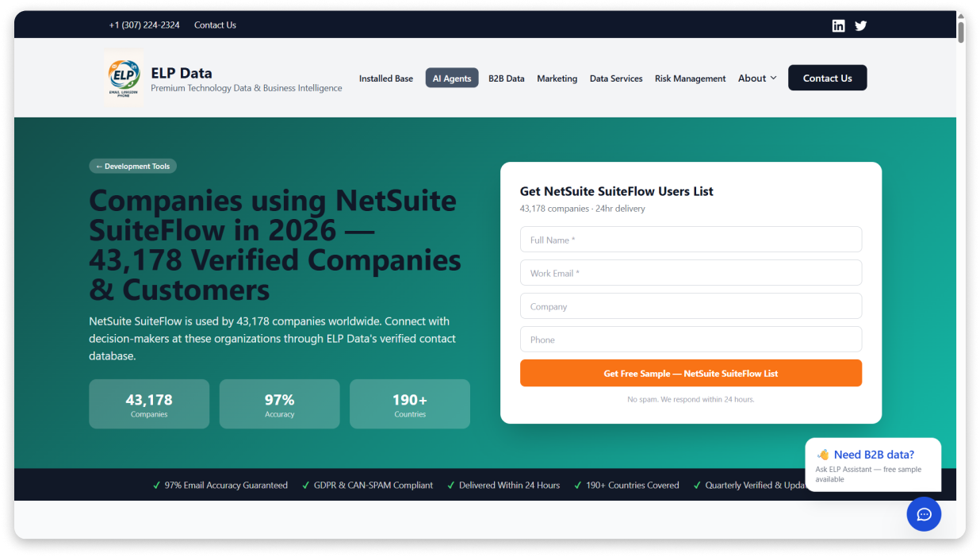
Task: Click 'Premium Technology Data & Business Intelligence' tagline
Action: click(x=247, y=88)
